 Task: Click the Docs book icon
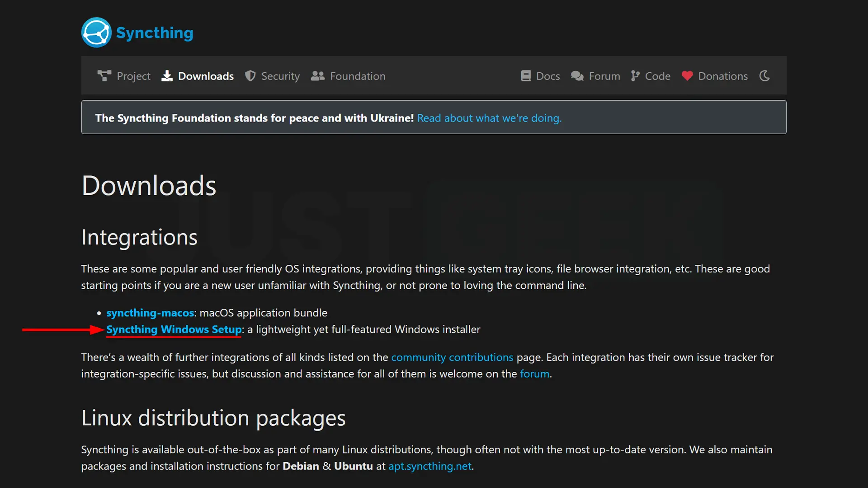526,76
